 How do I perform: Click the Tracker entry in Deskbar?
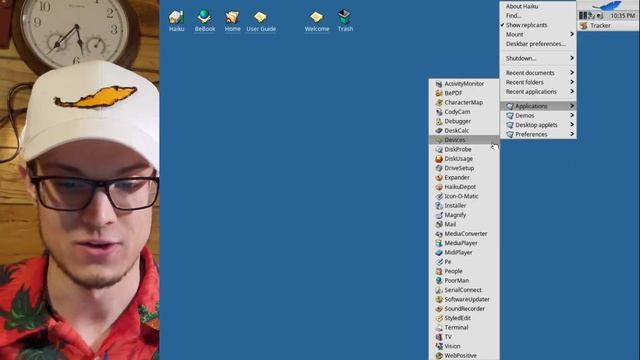tap(608, 25)
